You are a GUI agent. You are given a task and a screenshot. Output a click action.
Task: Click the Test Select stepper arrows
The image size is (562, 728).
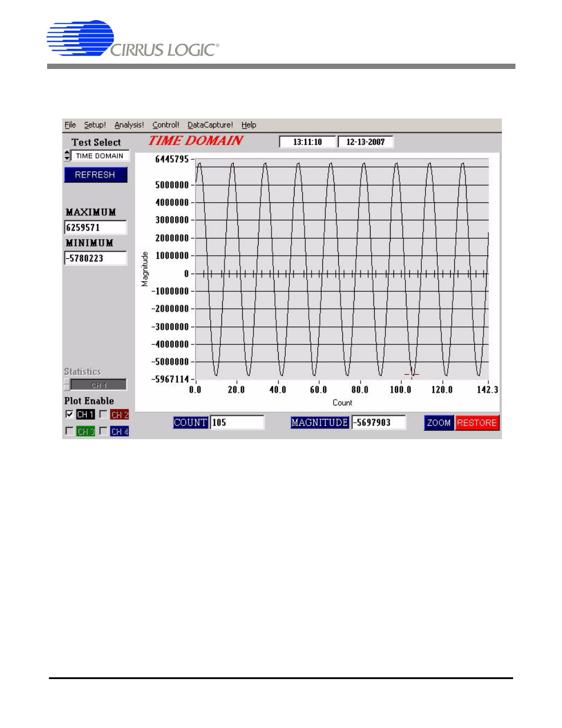pos(67,156)
